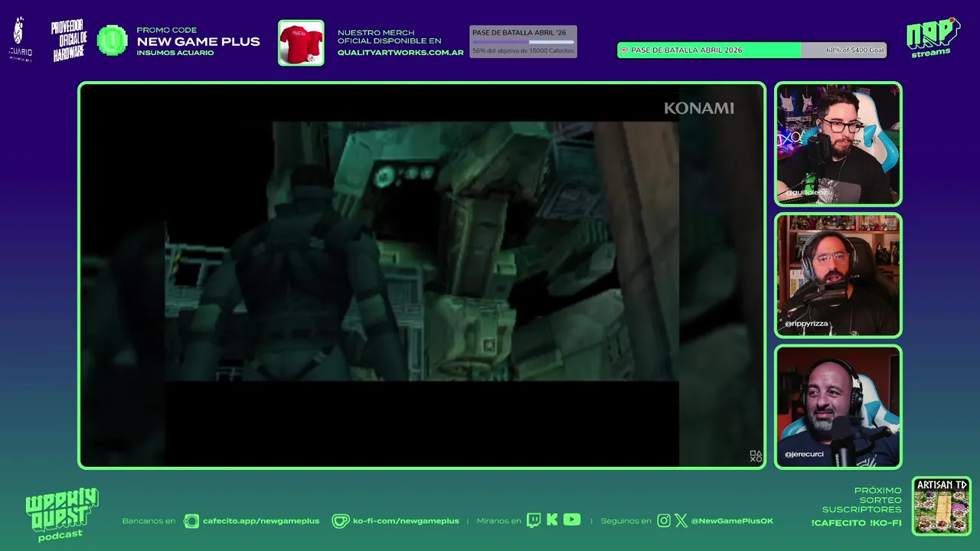Click the 15000 Cafecitos progress bar

523,41
